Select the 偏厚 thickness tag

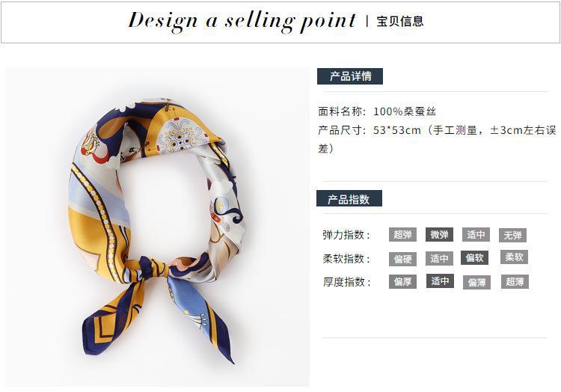pos(402,282)
